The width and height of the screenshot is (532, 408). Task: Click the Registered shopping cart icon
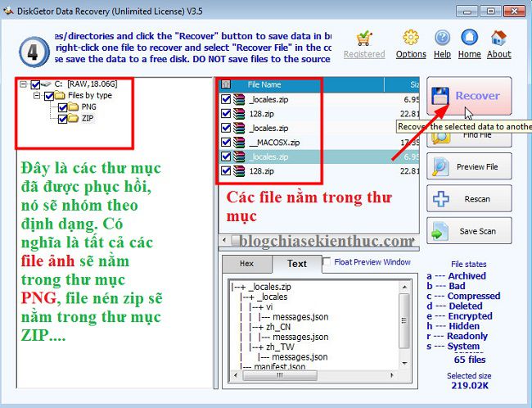(x=364, y=38)
